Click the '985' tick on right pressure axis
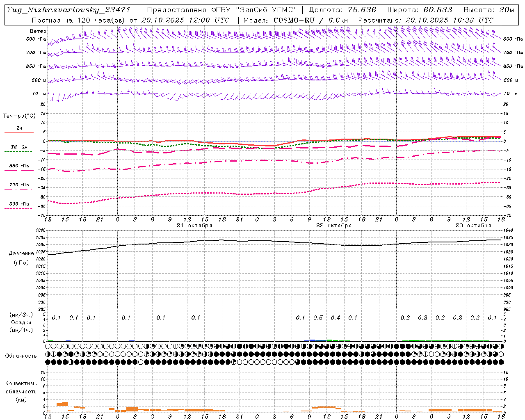 tap(508, 309)
